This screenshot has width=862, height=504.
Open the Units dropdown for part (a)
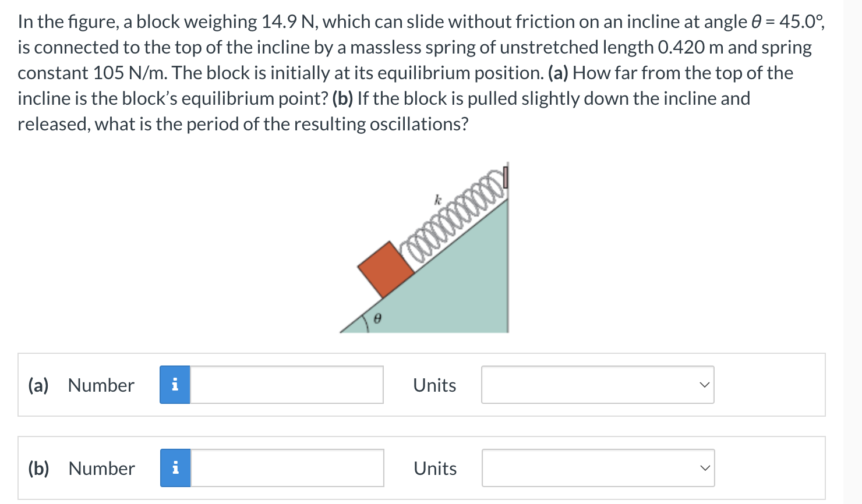tap(598, 385)
